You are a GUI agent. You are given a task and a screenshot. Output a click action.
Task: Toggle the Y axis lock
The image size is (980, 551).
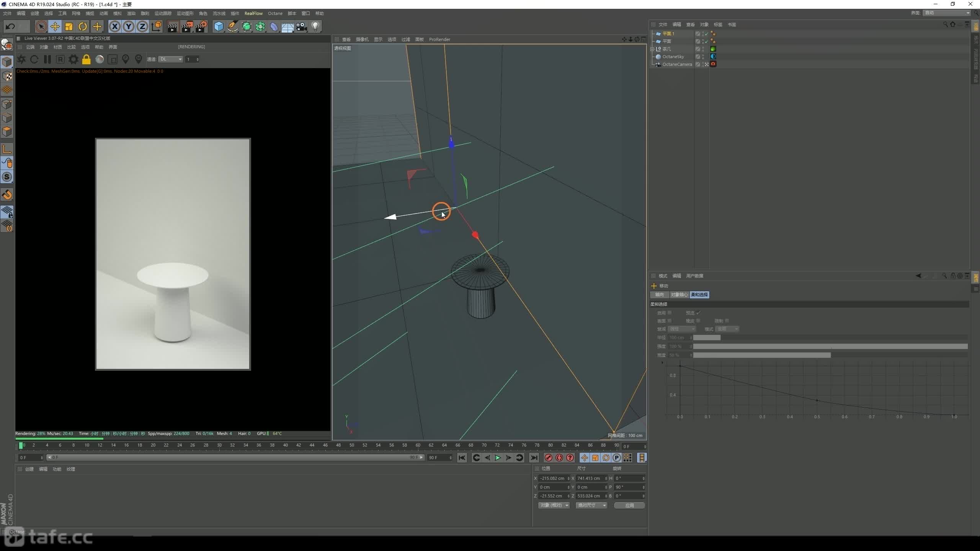(x=129, y=26)
